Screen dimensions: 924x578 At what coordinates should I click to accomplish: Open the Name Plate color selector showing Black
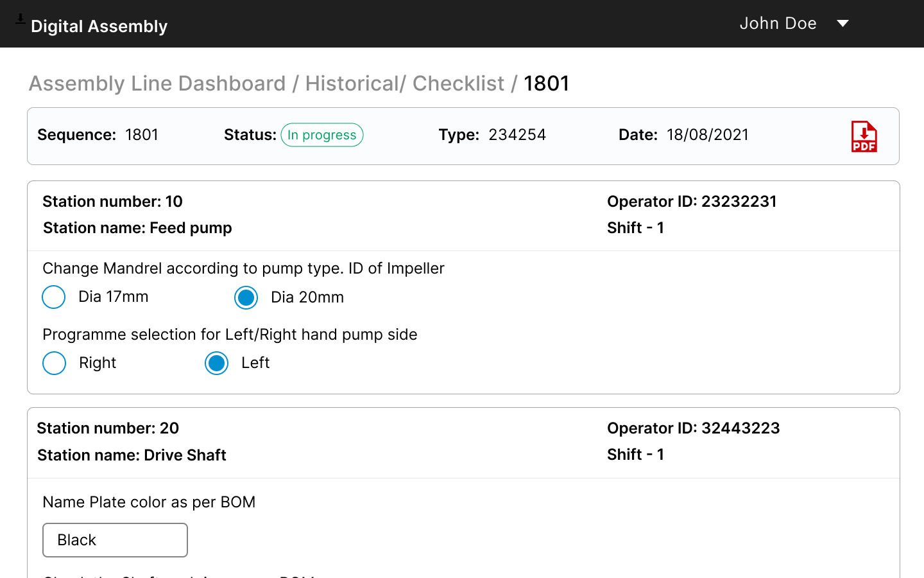(x=115, y=539)
